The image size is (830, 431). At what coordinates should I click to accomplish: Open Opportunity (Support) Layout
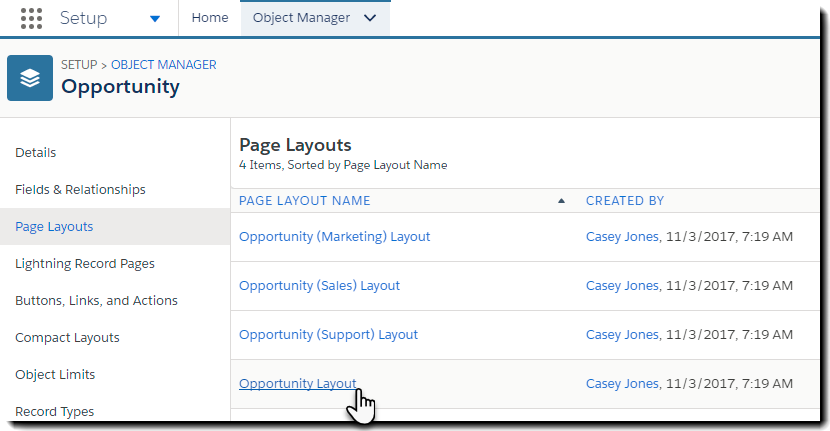pos(328,335)
